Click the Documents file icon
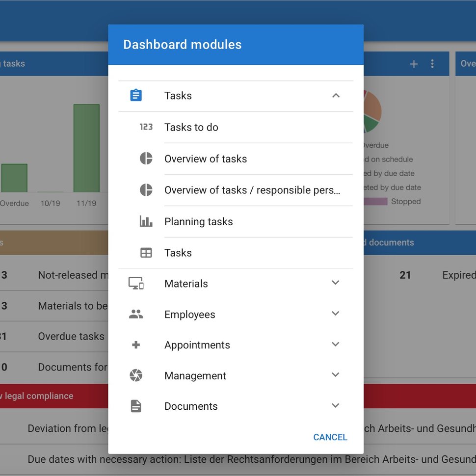Viewport: 476px width, 476px height. coord(136,406)
